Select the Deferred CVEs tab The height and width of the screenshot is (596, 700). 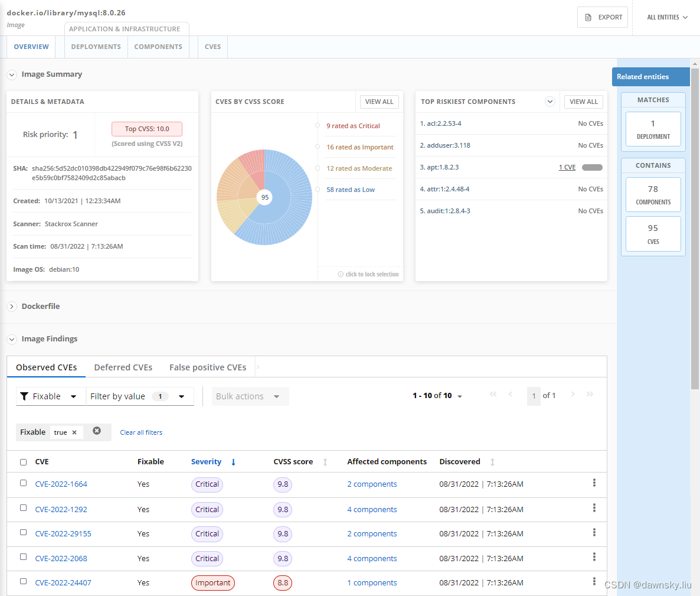coord(123,367)
